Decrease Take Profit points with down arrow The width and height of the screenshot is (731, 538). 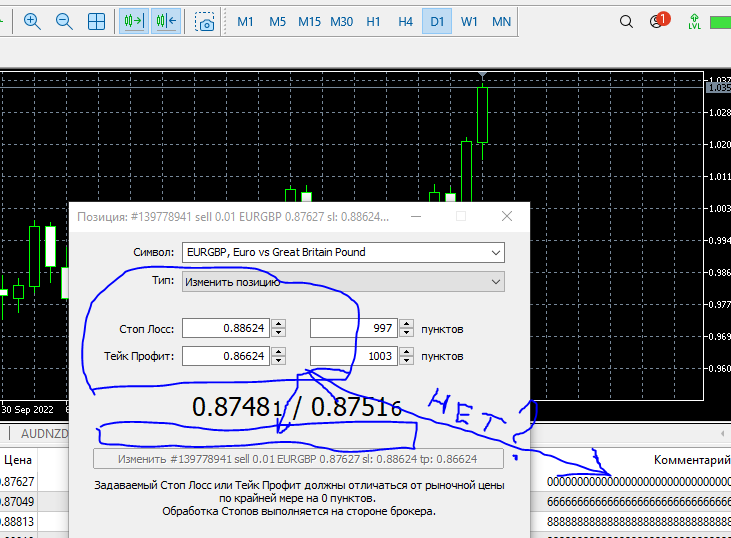click(x=407, y=360)
